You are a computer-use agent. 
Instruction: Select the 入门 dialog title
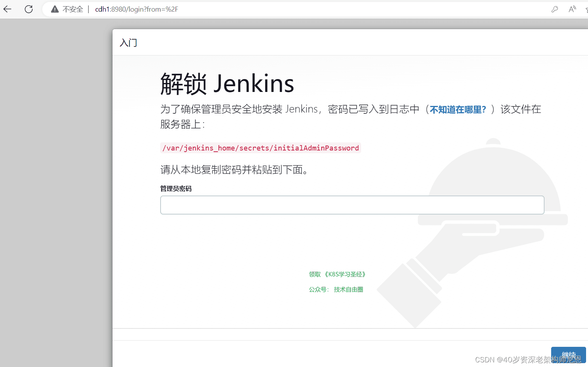coord(128,43)
